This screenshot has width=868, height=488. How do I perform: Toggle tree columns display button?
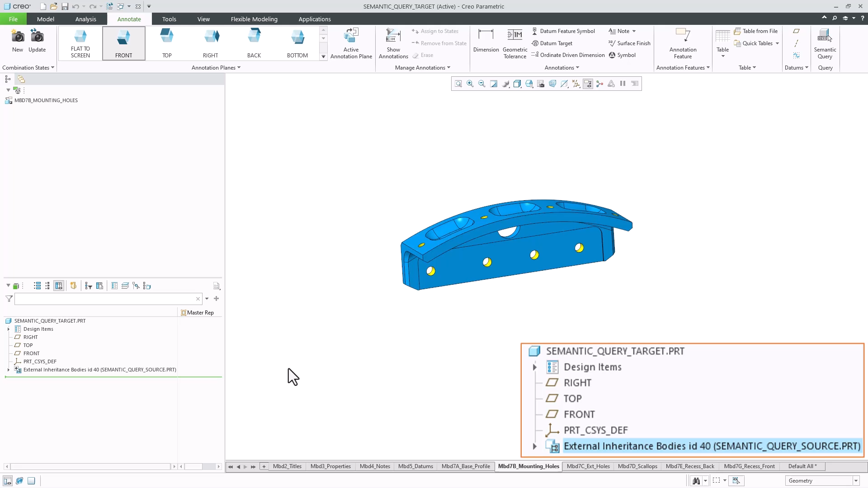[x=59, y=286]
